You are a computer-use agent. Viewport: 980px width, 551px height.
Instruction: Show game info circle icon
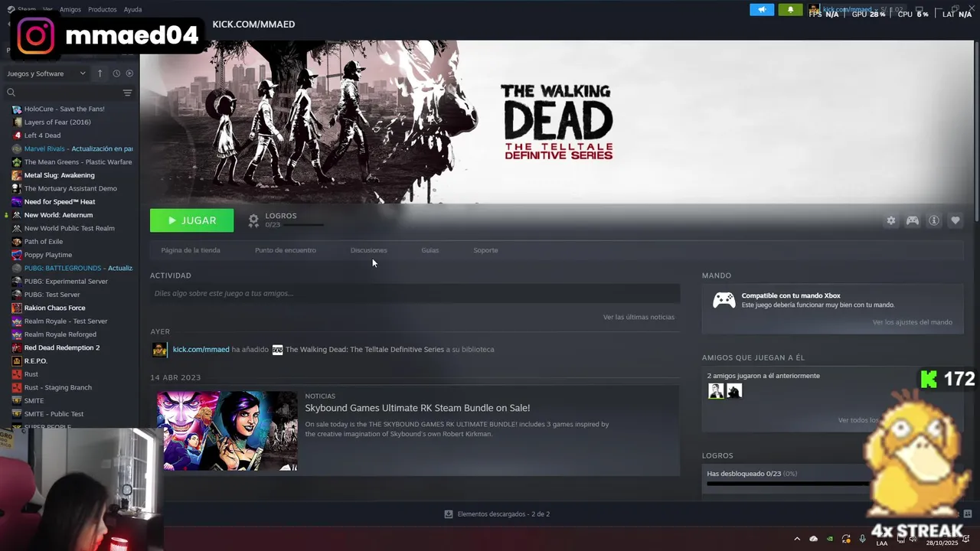pyautogui.click(x=934, y=220)
